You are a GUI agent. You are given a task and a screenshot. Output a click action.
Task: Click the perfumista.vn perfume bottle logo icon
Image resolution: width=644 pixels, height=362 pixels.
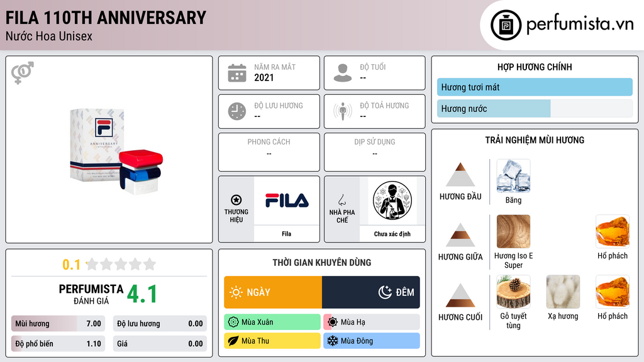click(506, 25)
